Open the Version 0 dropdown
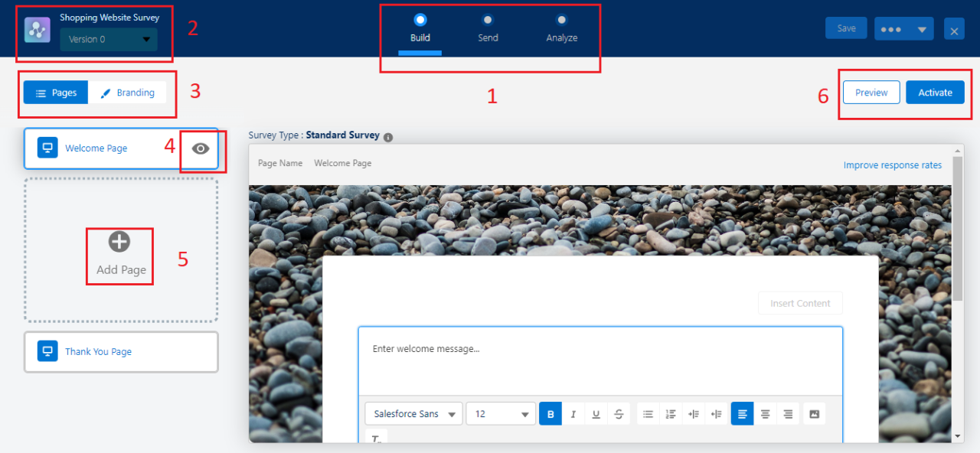 coord(108,38)
